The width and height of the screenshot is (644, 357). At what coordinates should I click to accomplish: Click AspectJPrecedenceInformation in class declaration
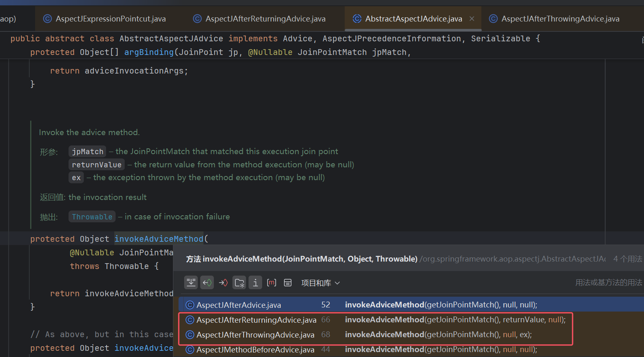click(392, 38)
